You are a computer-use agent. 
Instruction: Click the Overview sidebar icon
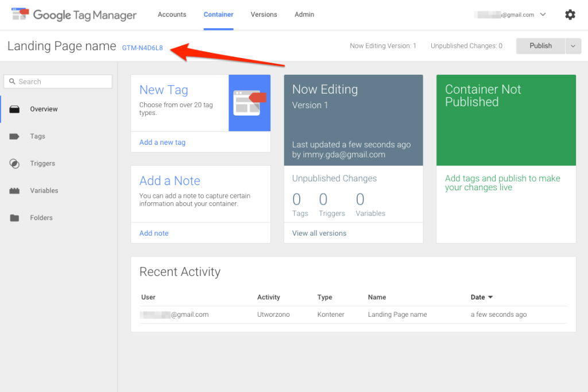[x=14, y=109]
